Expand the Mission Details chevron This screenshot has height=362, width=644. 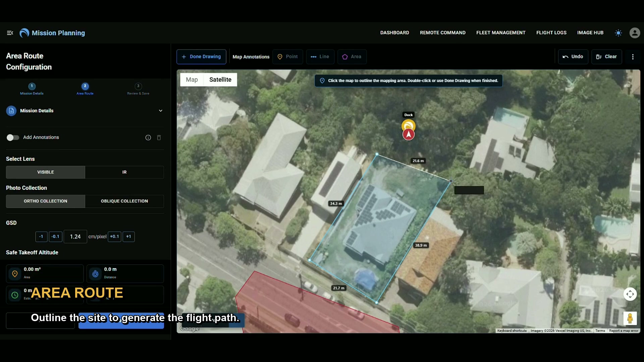pos(161,111)
